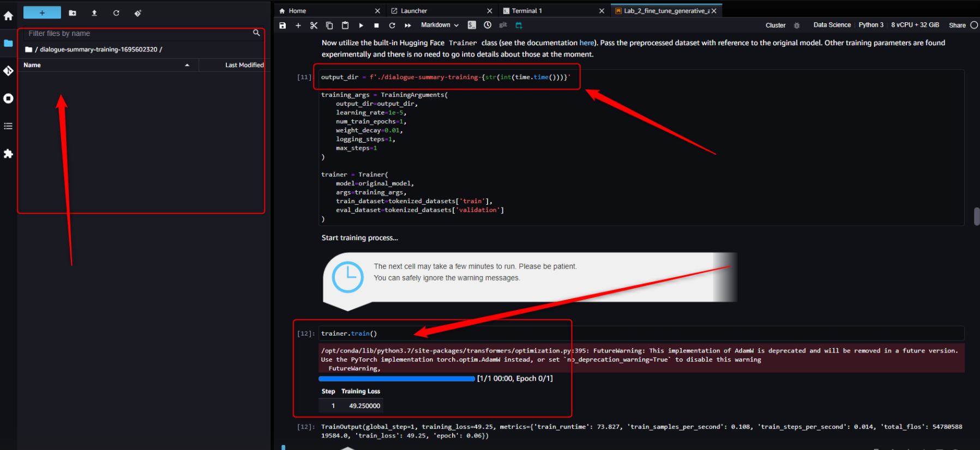Select the Lab_2_fine_tune_generative notebook tab
980x450 pixels.
(666, 11)
